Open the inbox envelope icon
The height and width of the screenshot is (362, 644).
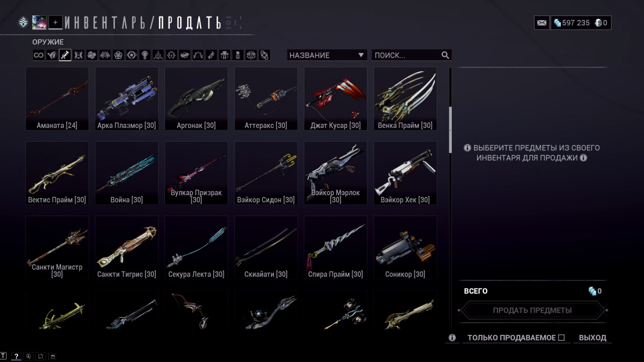click(542, 23)
